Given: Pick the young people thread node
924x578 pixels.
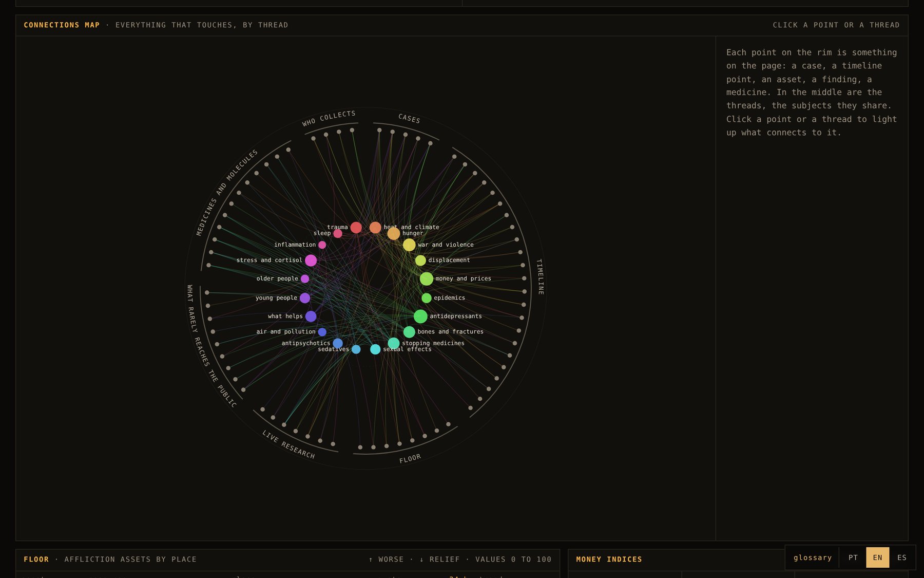Looking at the screenshot, I should tap(305, 298).
